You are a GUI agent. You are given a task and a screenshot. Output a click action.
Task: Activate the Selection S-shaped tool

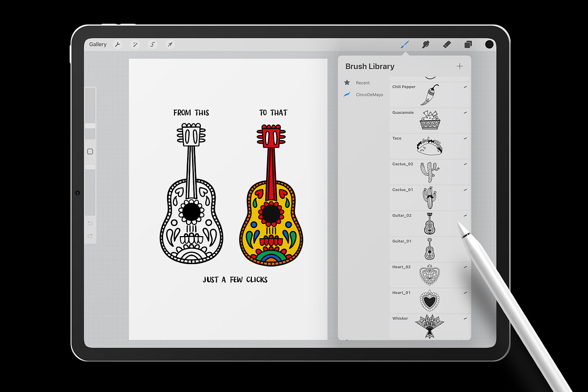pyautogui.click(x=152, y=45)
